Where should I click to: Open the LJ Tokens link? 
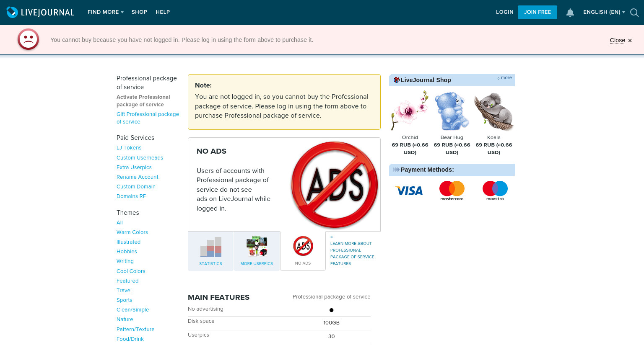tap(129, 148)
